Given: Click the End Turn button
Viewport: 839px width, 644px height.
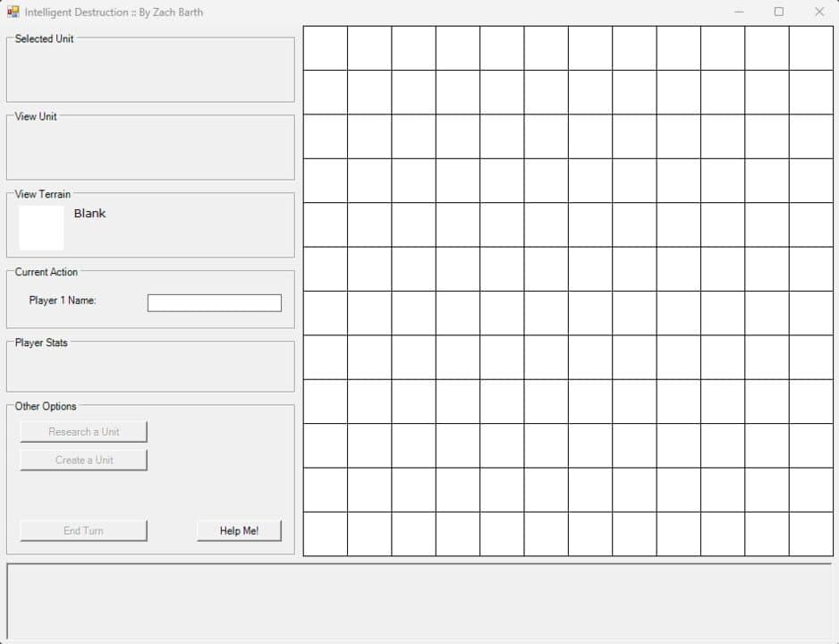Looking at the screenshot, I should (x=83, y=530).
